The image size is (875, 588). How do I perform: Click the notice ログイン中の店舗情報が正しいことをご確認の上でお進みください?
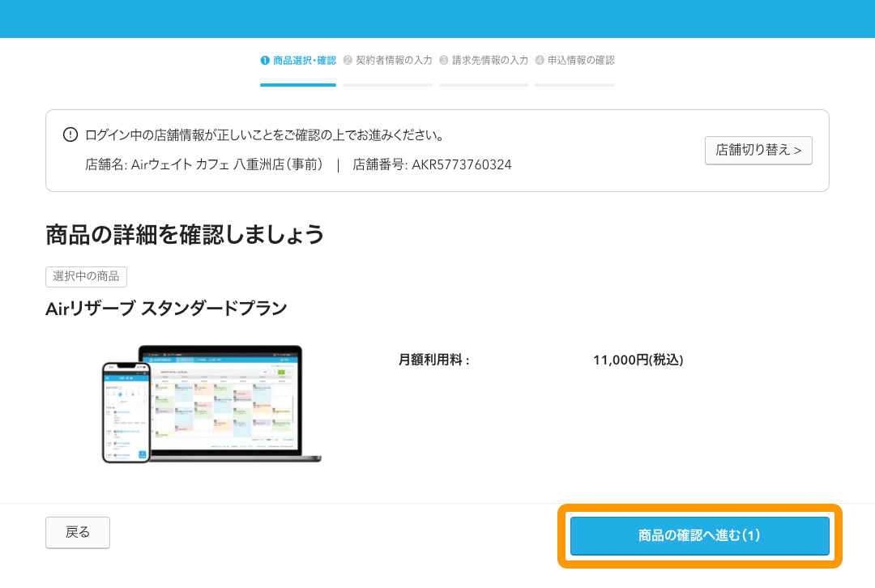pos(266,135)
